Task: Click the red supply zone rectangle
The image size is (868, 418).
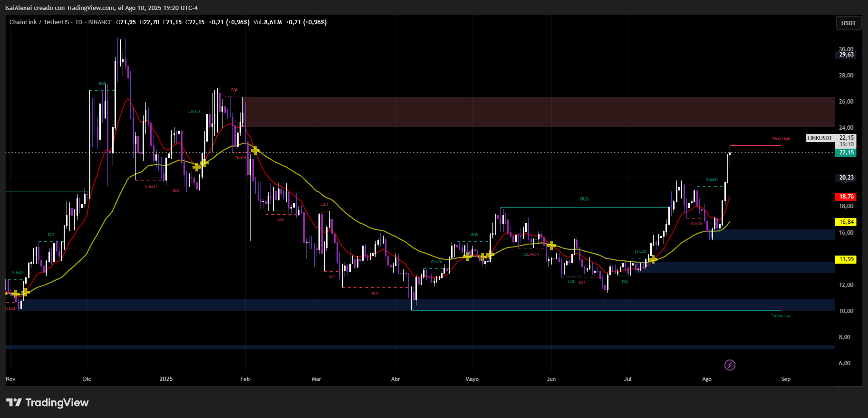Action: click(537, 112)
